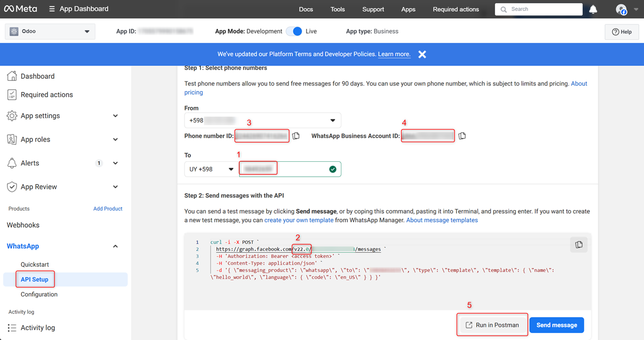Open the From phone number dropdown
The width and height of the screenshot is (644, 340).
coord(263,121)
